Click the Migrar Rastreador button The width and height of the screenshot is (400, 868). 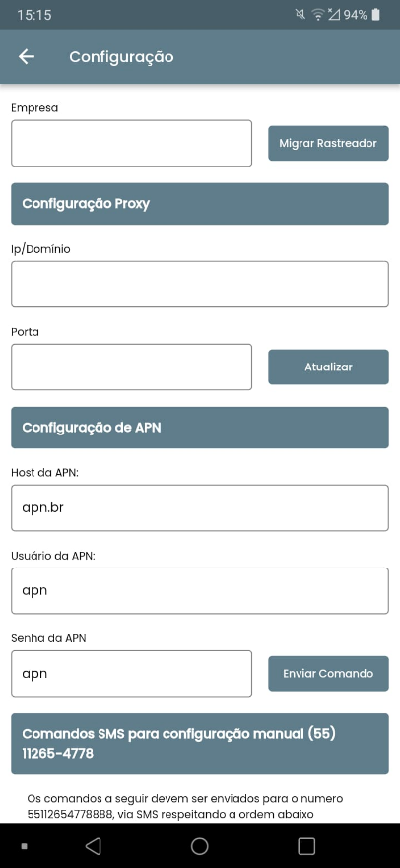tap(329, 144)
